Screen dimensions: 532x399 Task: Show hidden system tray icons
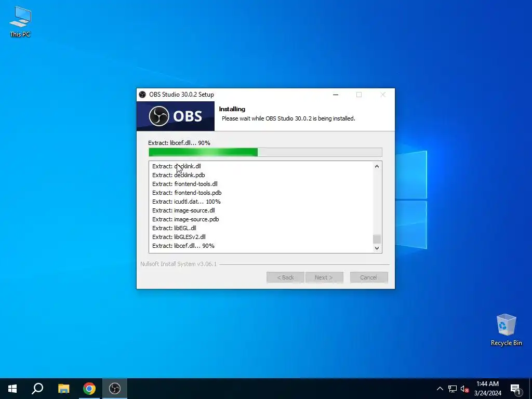pyautogui.click(x=440, y=389)
